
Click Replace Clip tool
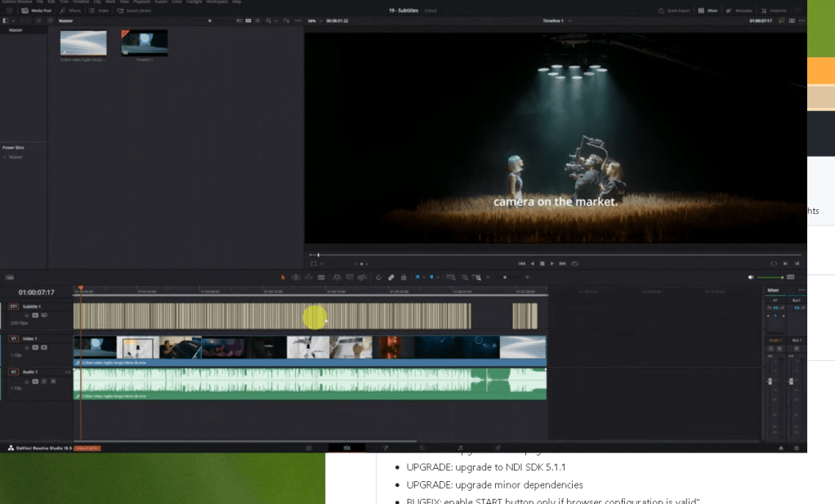pyautogui.click(x=362, y=277)
